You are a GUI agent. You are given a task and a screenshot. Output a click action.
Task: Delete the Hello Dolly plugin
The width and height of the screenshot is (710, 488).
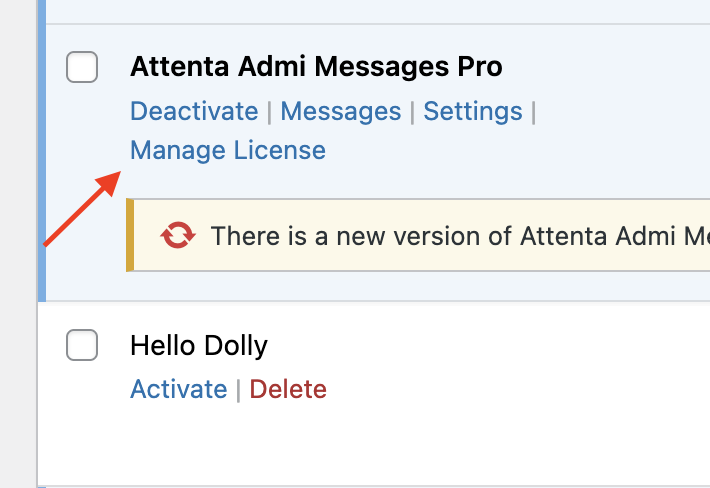(x=288, y=389)
